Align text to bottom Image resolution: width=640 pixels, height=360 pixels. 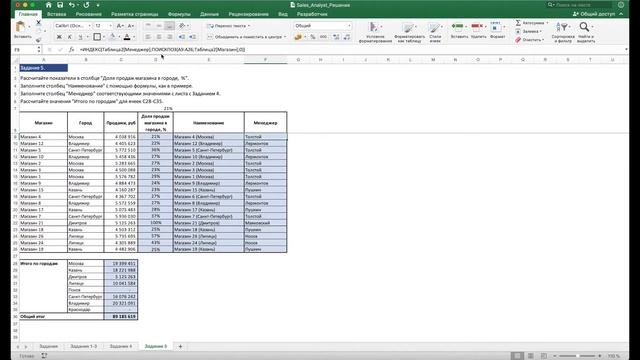[169, 26]
